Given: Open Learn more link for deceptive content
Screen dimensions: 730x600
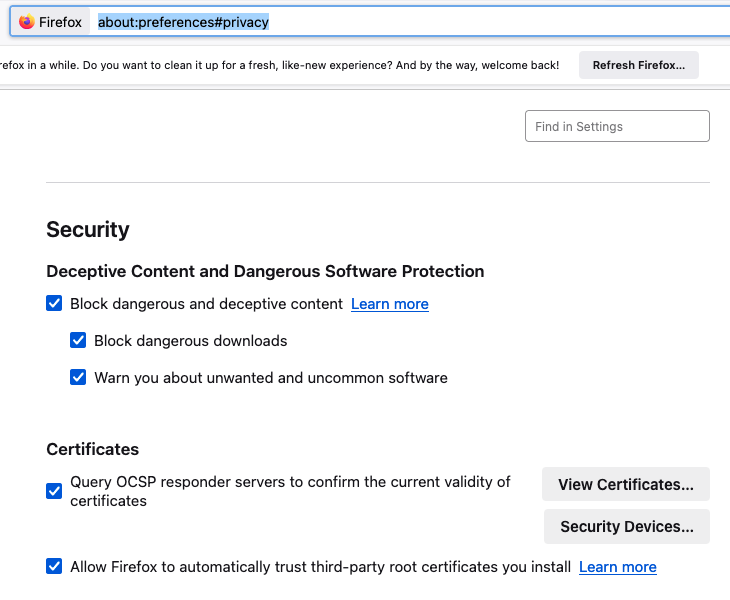Looking at the screenshot, I should pos(390,304).
